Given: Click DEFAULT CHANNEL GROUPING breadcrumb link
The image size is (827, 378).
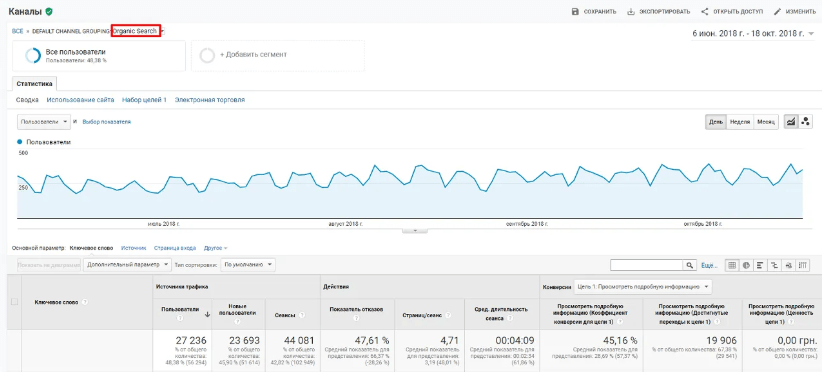Looking at the screenshot, I should [x=71, y=31].
